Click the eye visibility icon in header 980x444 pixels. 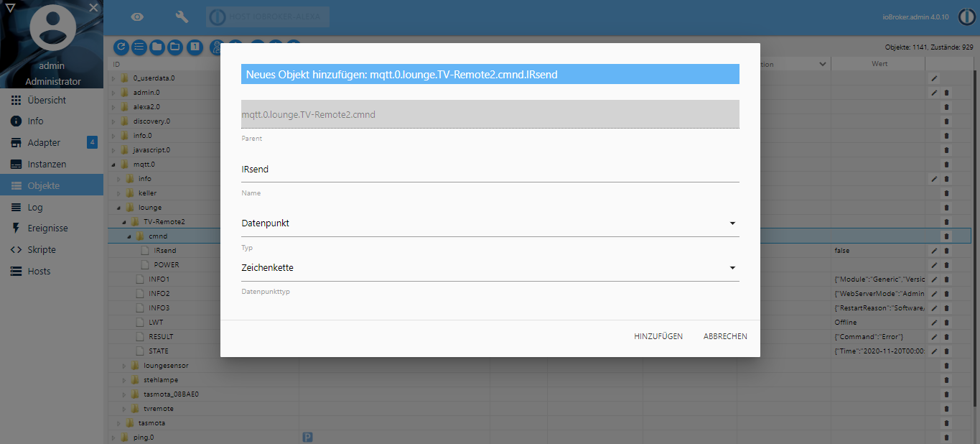tap(137, 17)
